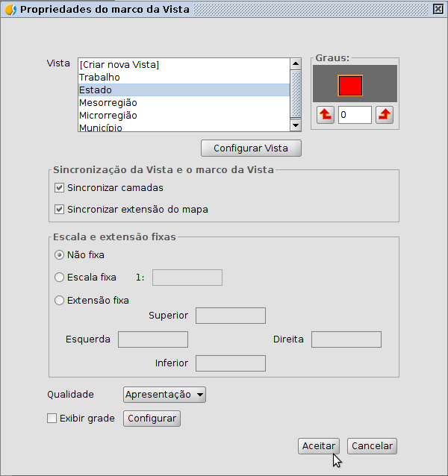Screen dimensions: 448x476
Task: Select the Não fixa radio button
Action: [x=60, y=255]
